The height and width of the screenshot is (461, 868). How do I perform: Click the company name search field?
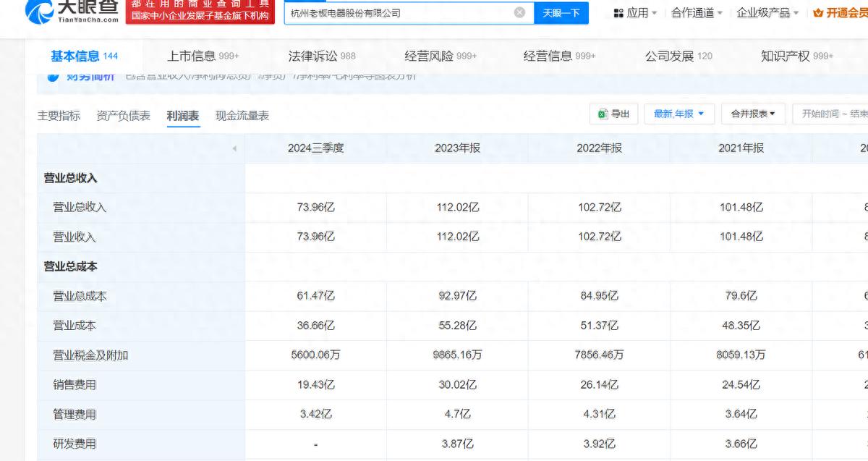pos(398,12)
